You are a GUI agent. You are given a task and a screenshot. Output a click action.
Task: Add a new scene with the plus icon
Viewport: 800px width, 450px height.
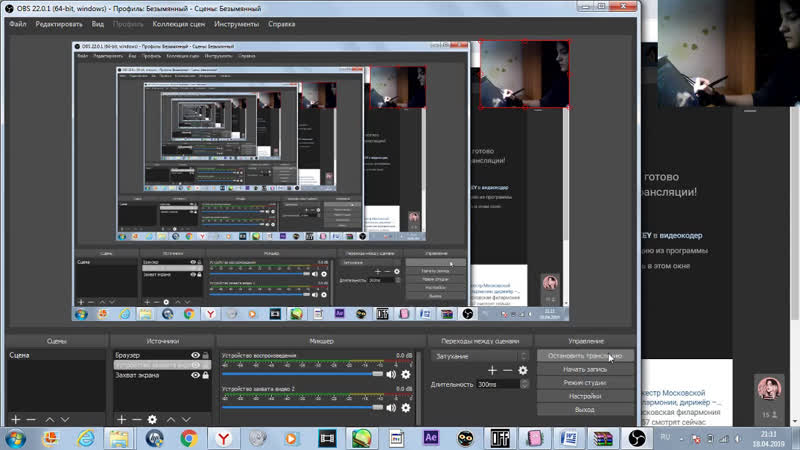[15, 419]
